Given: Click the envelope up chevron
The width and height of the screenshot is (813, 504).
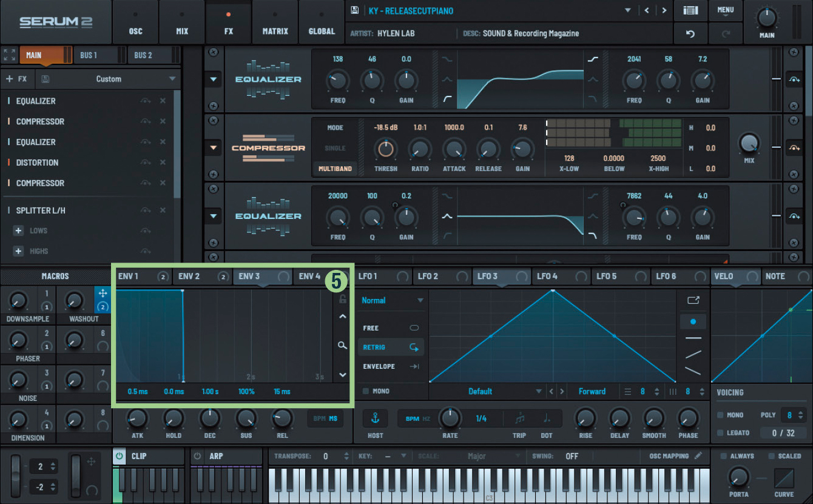Looking at the screenshot, I should coord(343,317).
